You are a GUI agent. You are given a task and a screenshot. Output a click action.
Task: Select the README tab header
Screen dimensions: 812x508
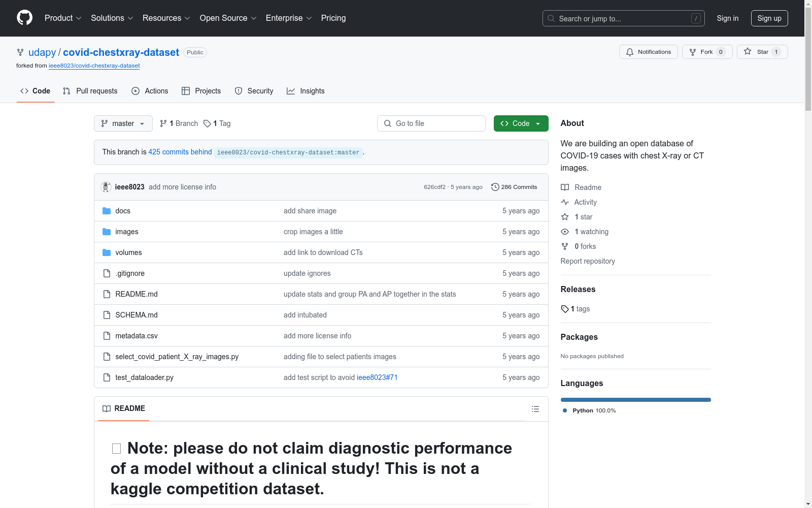[124, 408]
